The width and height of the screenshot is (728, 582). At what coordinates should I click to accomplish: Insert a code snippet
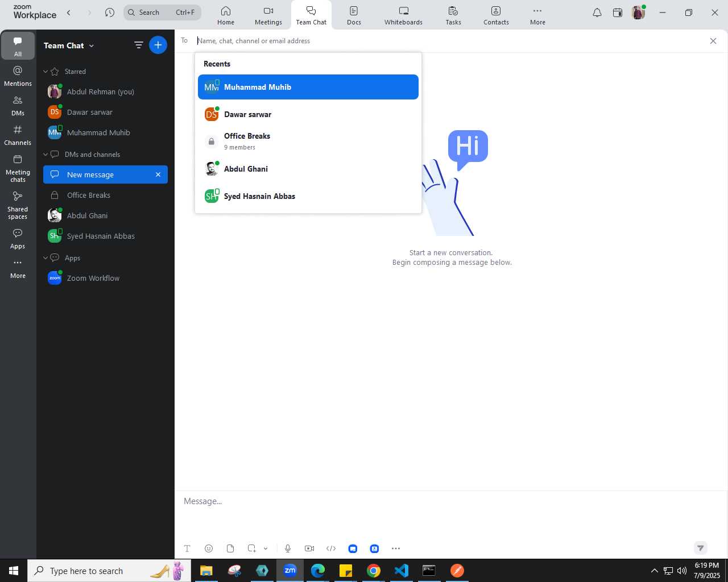point(331,548)
